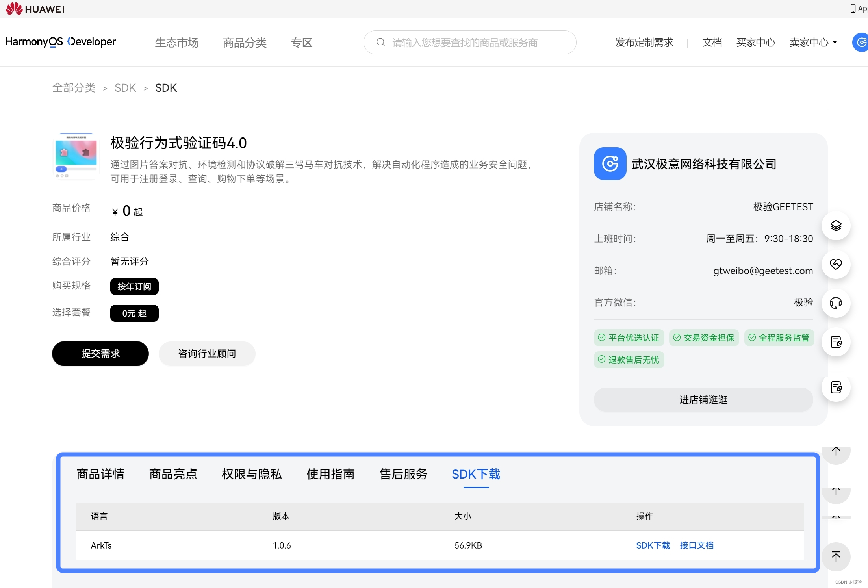
Task: Switch to the 商品详情 tab
Action: (100, 474)
